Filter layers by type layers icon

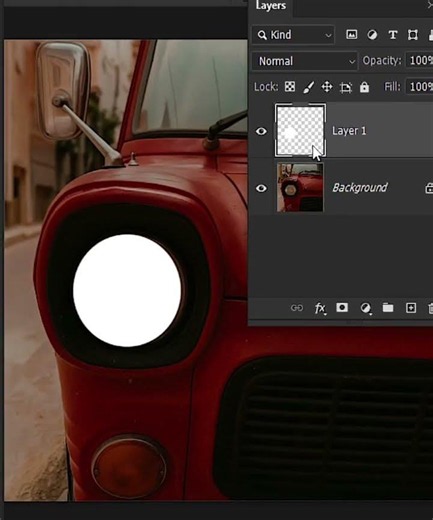tap(393, 35)
